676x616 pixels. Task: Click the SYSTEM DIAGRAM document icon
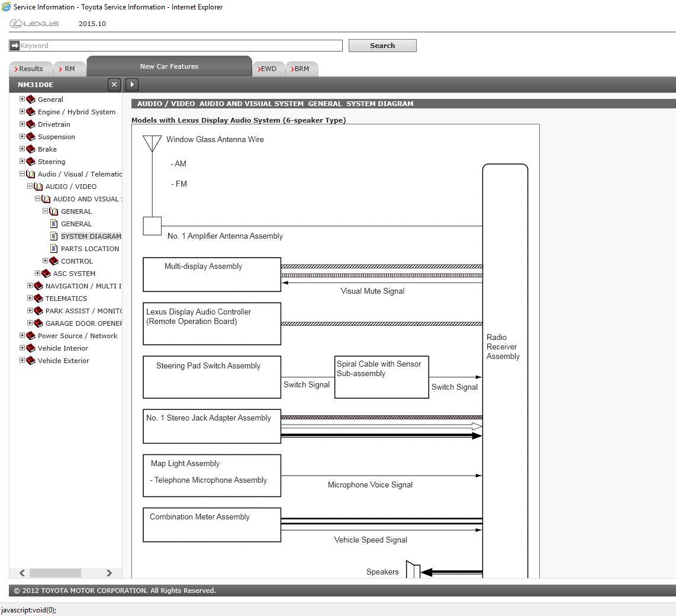54,236
